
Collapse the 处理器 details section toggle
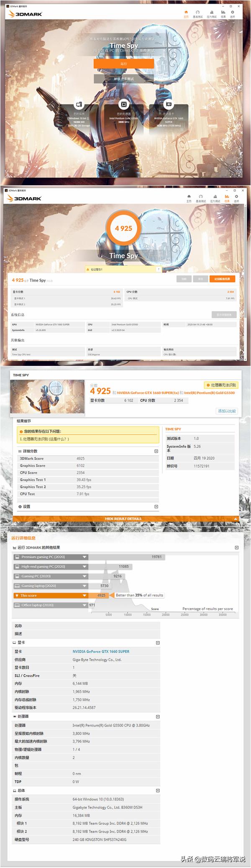click(158, 716)
